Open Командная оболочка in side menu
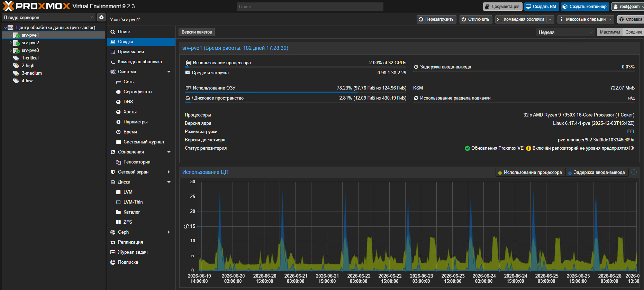644x290 pixels. [142, 62]
